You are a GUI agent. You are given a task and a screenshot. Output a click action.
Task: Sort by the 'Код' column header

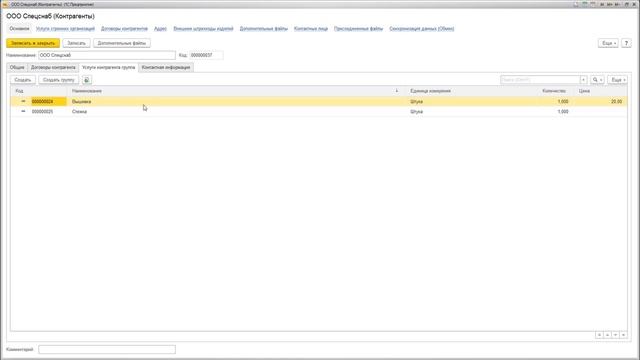point(40,91)
